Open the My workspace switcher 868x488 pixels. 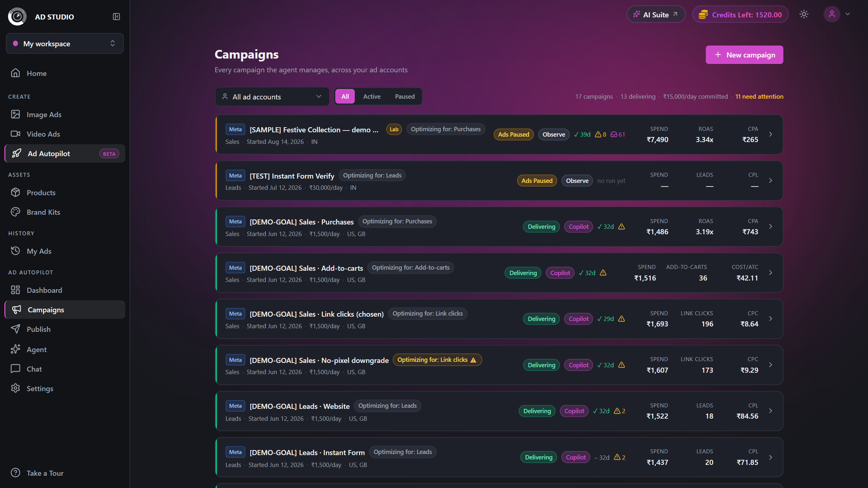tap(65, 43)
